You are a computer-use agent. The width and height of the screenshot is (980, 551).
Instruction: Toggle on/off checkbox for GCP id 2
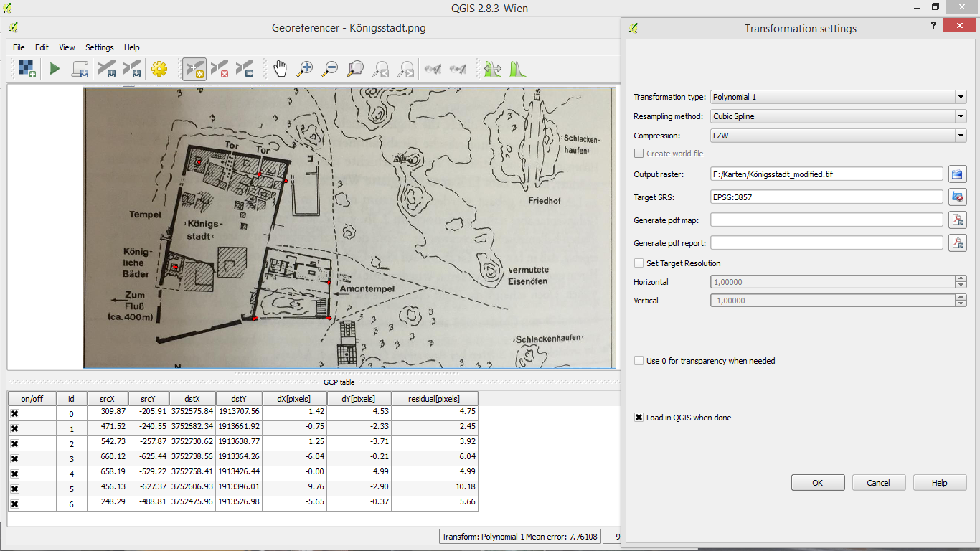click(x=14, y=444)
